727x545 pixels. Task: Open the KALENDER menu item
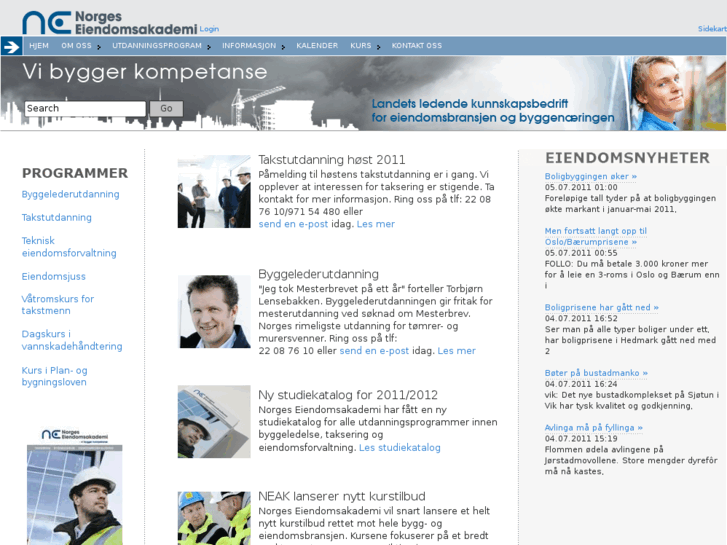[x=317, y=46]
